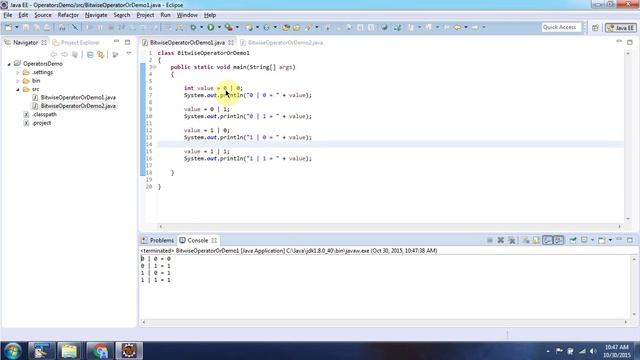Maximize the editor area panel
The image size is (640, 360).
click(x=630, y=42)
